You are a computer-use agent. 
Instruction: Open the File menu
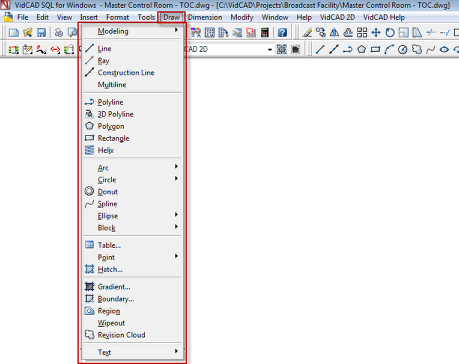[23, 17]
